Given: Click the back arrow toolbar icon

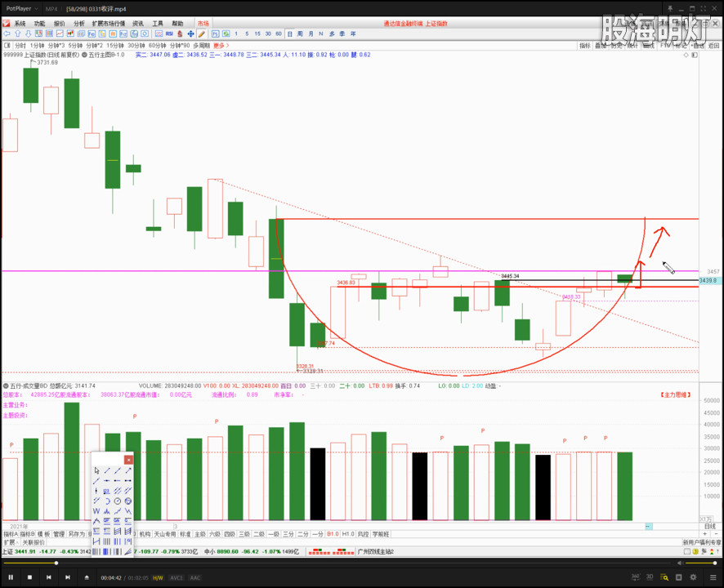Looking at the screenshot, I should (x=7, y=33).
